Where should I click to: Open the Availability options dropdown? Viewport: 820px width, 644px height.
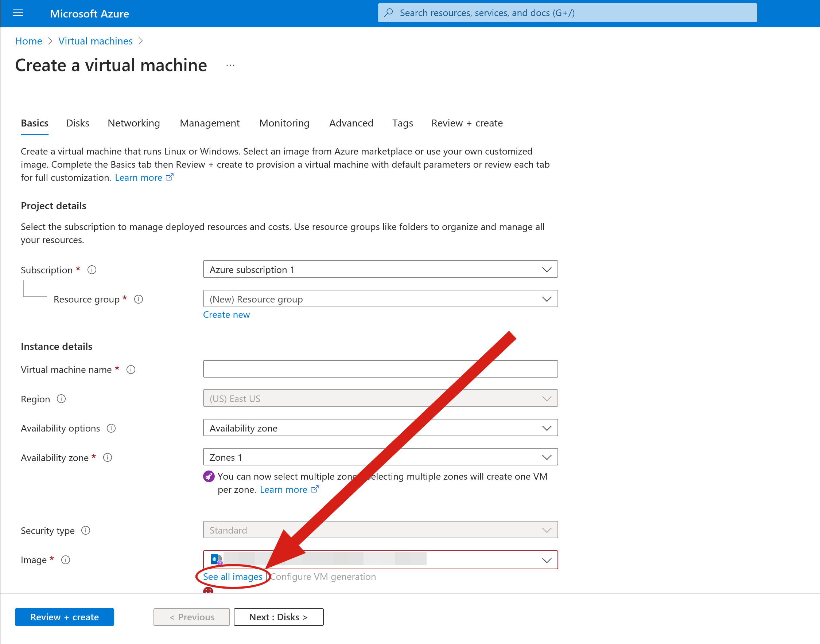(x=380, y=428)
